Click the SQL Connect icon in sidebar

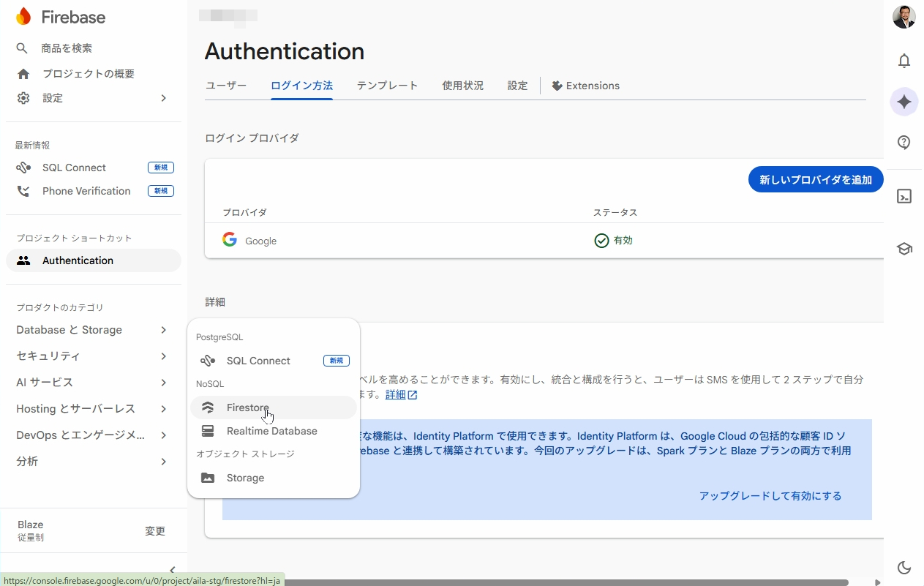pyautogui.click(x=23, y=168)
